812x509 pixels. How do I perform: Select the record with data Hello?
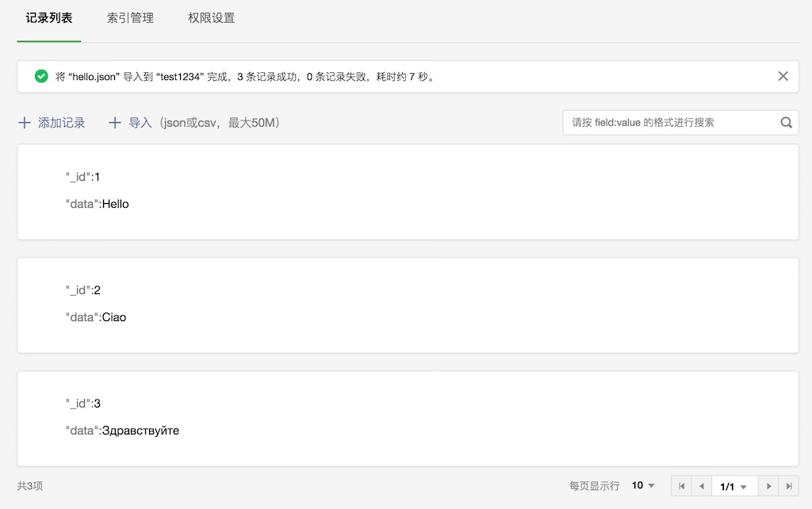[408, 191]
